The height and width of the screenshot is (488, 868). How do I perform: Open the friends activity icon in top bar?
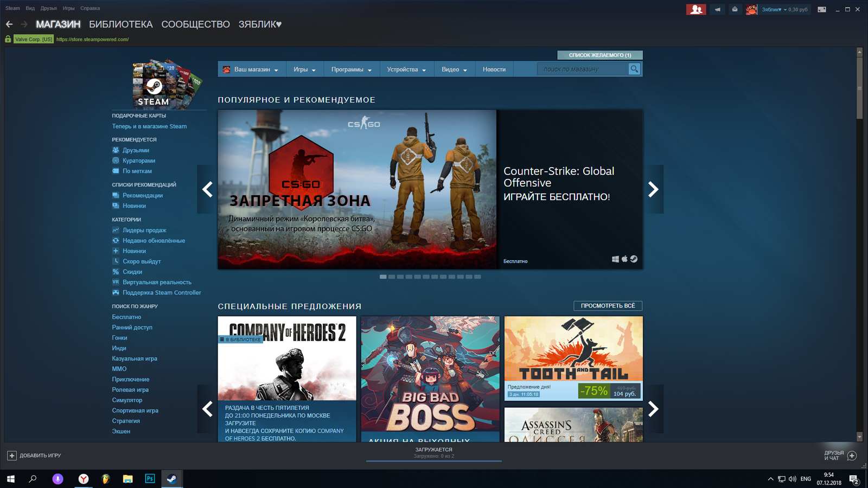pos(696,9)
